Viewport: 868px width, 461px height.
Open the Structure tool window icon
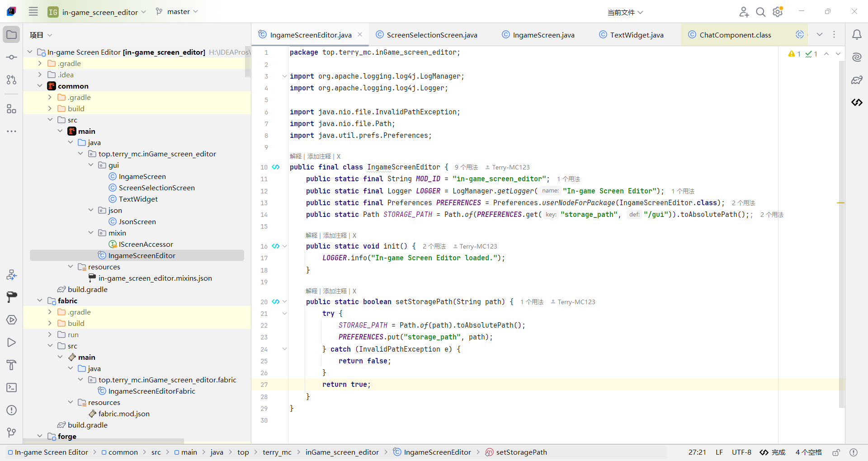pos(12,109)
